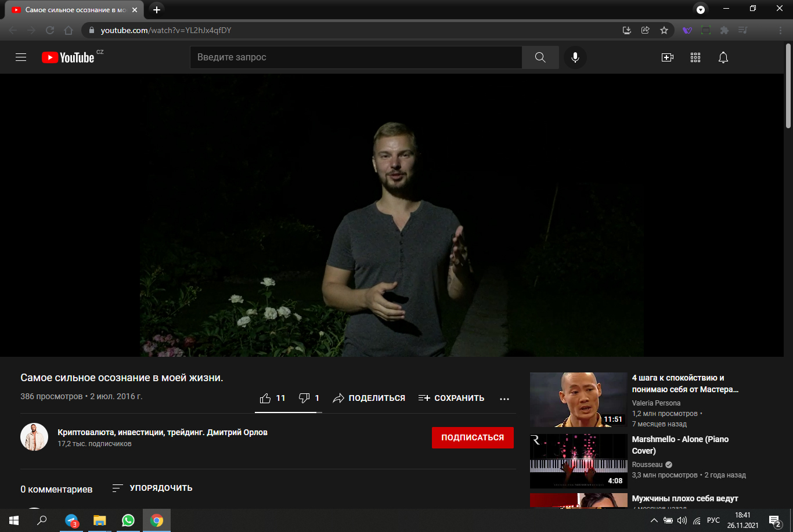Open the YouTube hamburger guide menu

tap(21, 57)
